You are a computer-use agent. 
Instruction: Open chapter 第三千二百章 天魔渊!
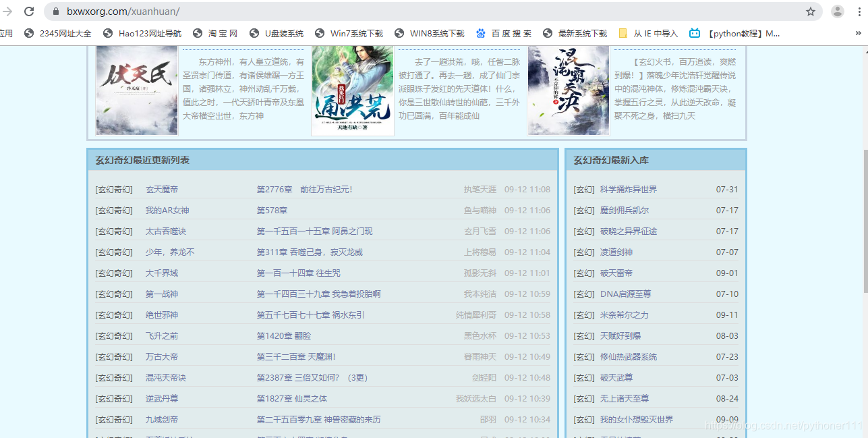click(x=296, y=357)
